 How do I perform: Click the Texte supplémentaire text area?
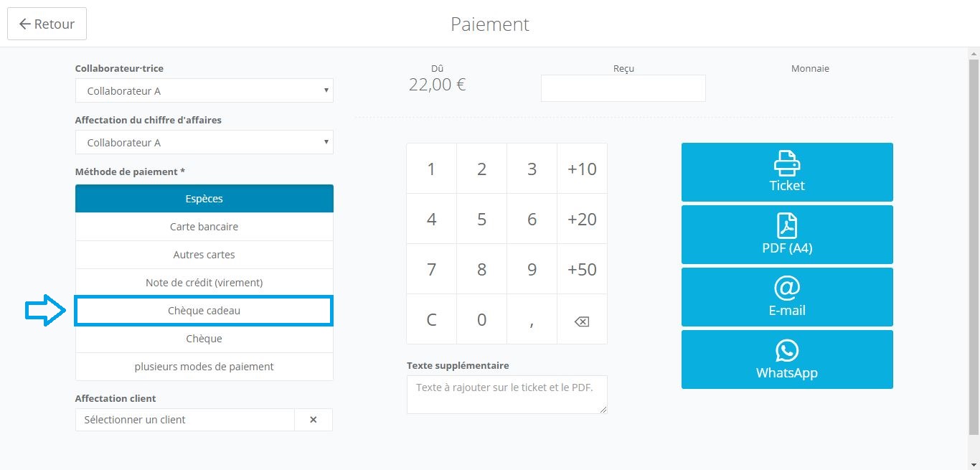tap(507, 395)
